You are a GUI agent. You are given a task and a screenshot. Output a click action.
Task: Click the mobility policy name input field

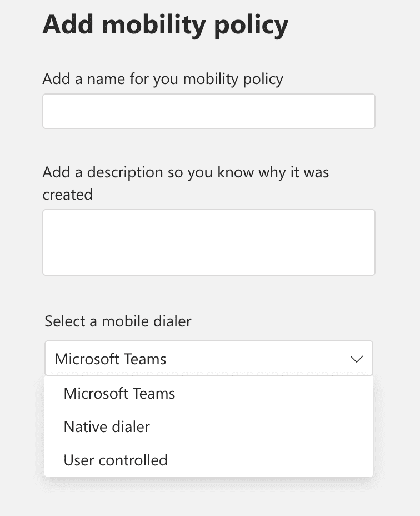click(x=208, y=111)
